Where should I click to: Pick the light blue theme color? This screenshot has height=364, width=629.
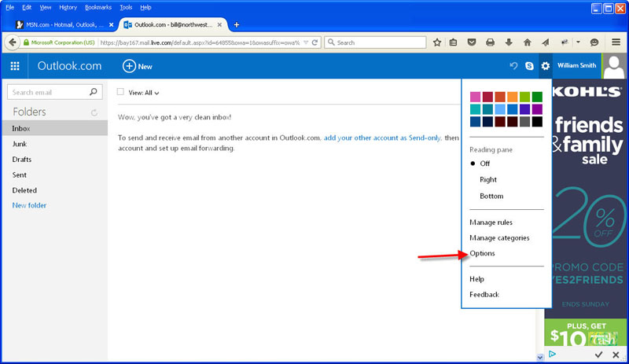pos(500,109)
